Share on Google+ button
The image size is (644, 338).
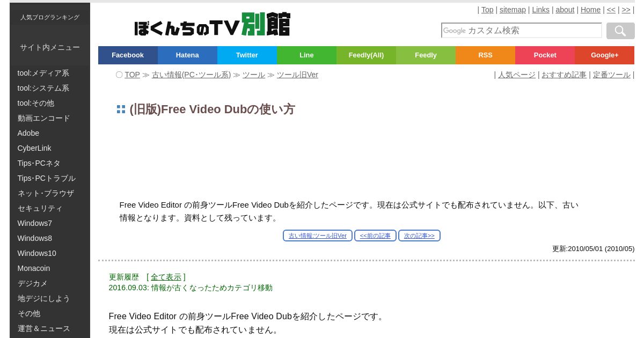tap(604, 55)
